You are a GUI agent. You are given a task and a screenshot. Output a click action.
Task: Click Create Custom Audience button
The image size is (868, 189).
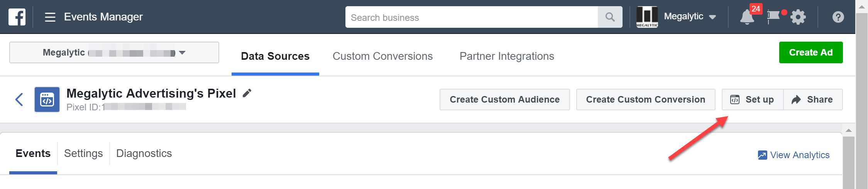click(x=504, y=100)
